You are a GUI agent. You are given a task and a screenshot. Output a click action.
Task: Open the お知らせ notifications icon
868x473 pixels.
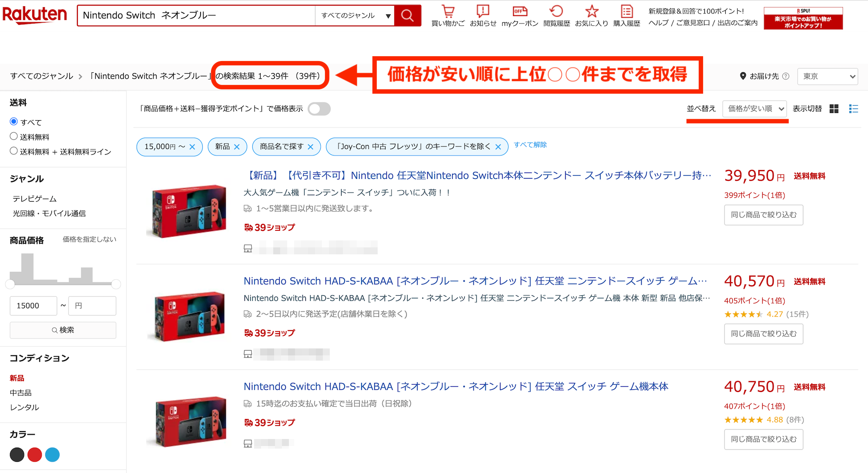[x=483, y=12]
